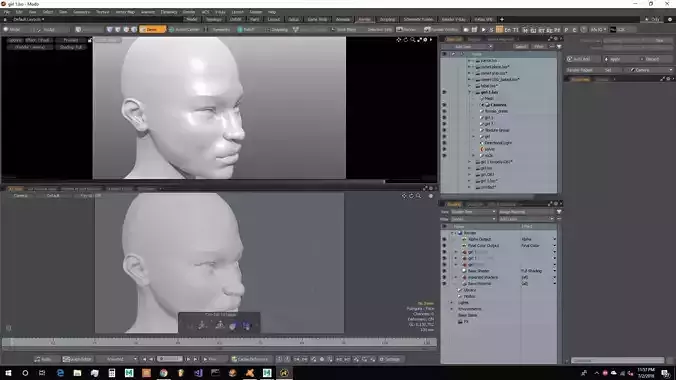
Task: Open the Alpha effect dropdown arrow
Action: coord(554,239)
